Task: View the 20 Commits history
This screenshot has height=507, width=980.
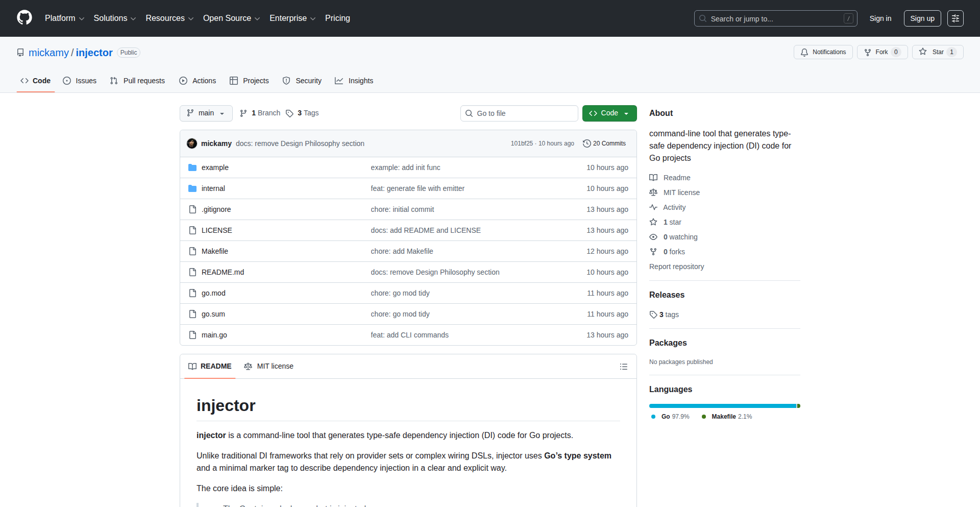Action: [x=604, y=143]
